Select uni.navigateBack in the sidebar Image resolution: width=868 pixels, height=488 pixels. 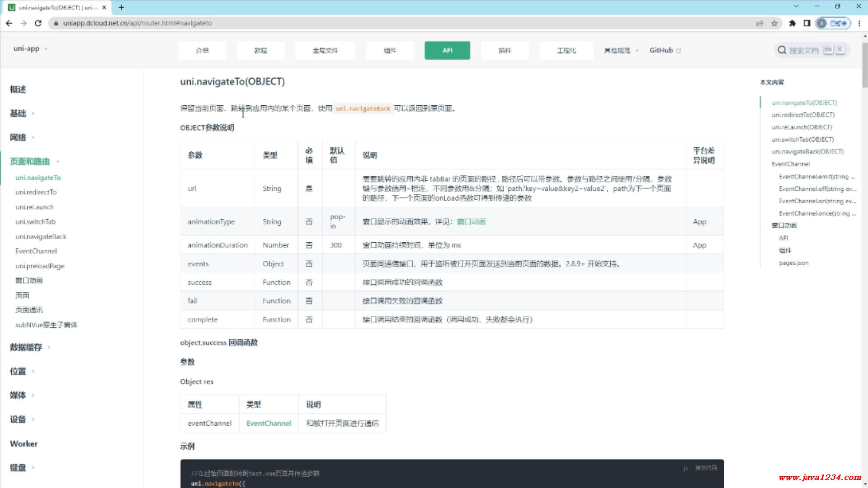[41, 236]
